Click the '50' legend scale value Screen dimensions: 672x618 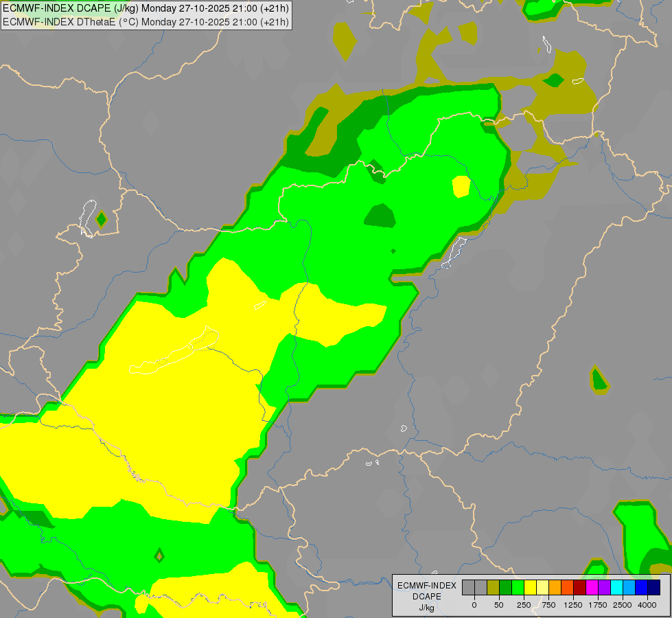point(499,605)
